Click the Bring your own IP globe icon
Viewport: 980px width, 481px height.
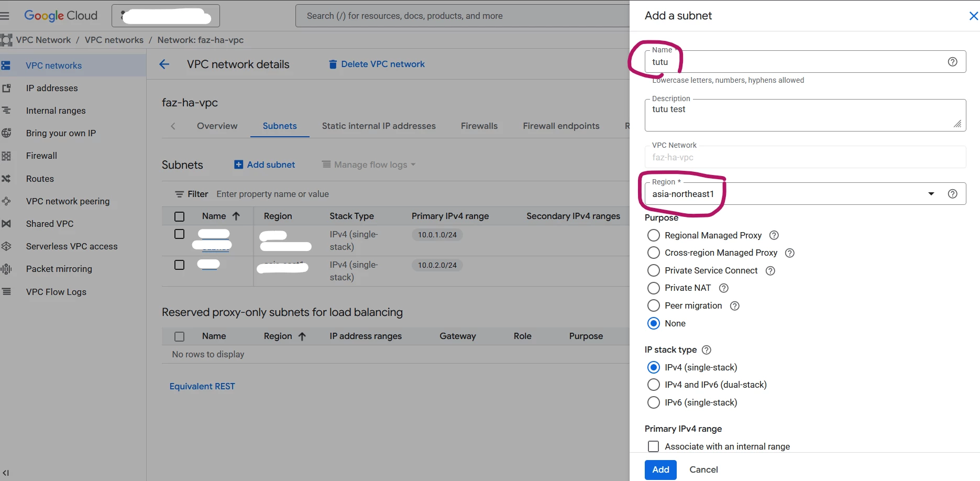pyautogui.click(x=6, y=133)
